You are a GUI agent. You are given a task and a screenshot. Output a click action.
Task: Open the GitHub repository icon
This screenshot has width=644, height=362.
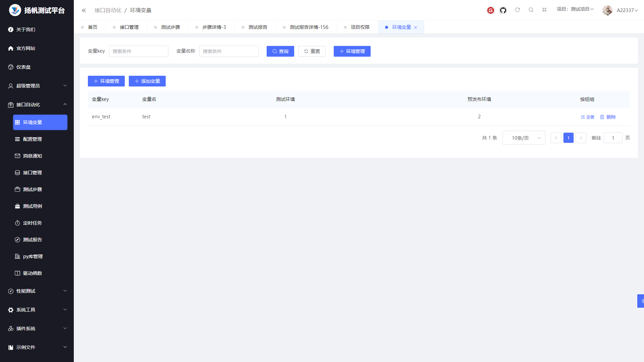tap(503, 10)
